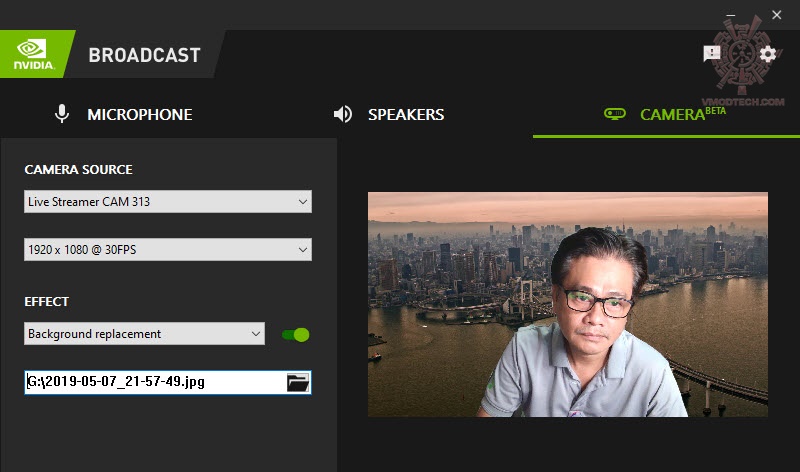Screen dimensions: 800x472
Task: Open settings via the gear icon
Action: tap(768, 54)
